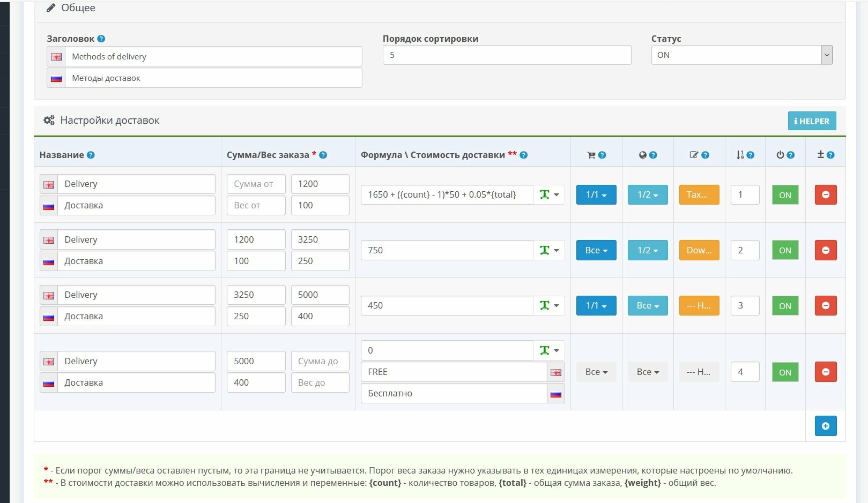Click help icon beside Название column header
This screenshot has width=868, height=503.
pos(91,155)
